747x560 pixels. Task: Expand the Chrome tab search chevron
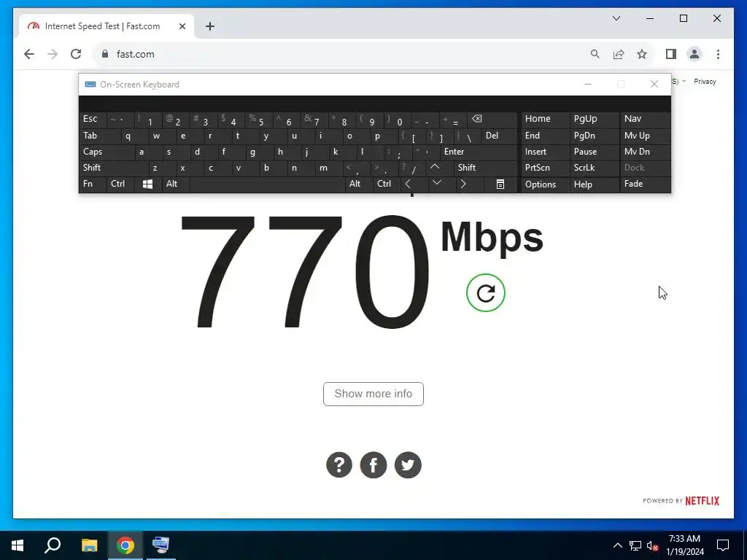616,18
